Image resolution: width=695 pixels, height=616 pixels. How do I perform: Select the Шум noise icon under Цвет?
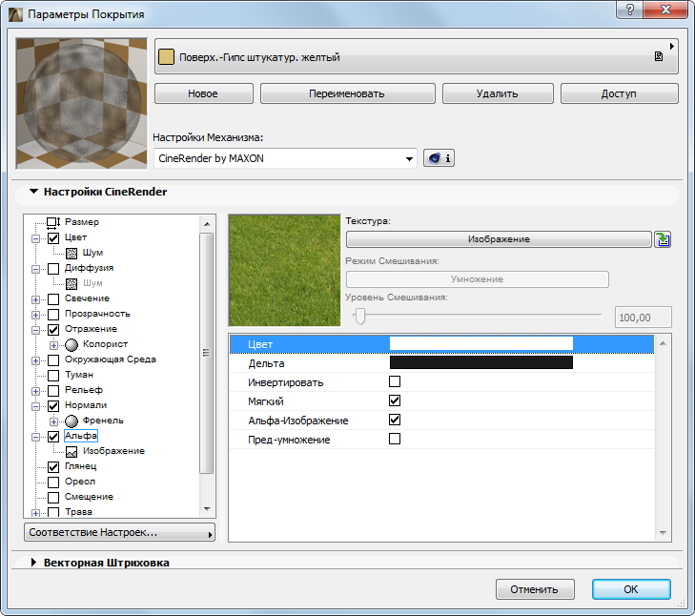tap(72, 254)
